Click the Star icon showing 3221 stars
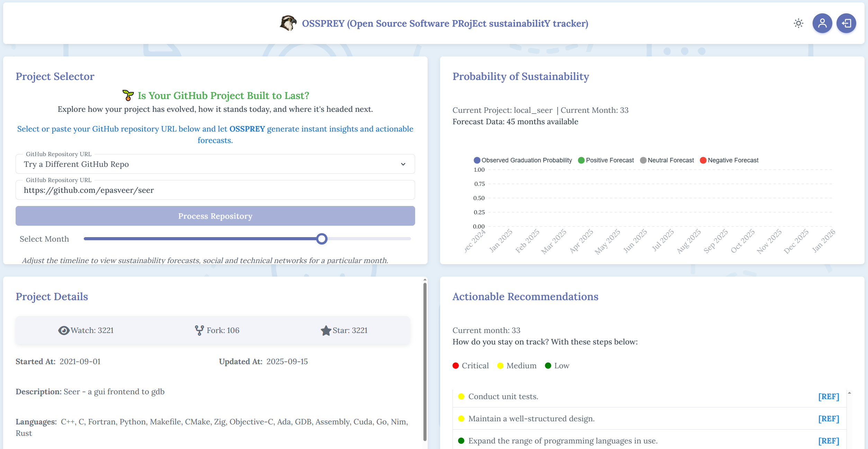The image size is (868, 449). pos(326,330)
